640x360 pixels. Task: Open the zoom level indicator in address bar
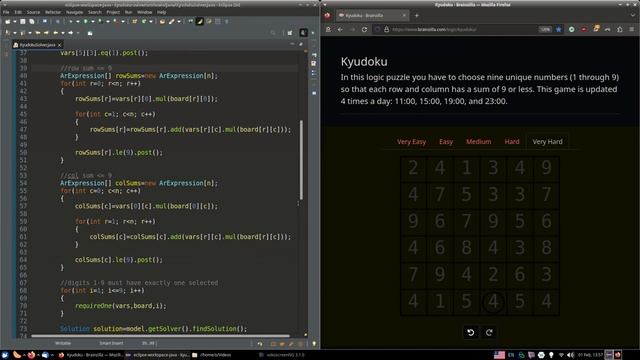pyautogui.click(x=545, y=29)
